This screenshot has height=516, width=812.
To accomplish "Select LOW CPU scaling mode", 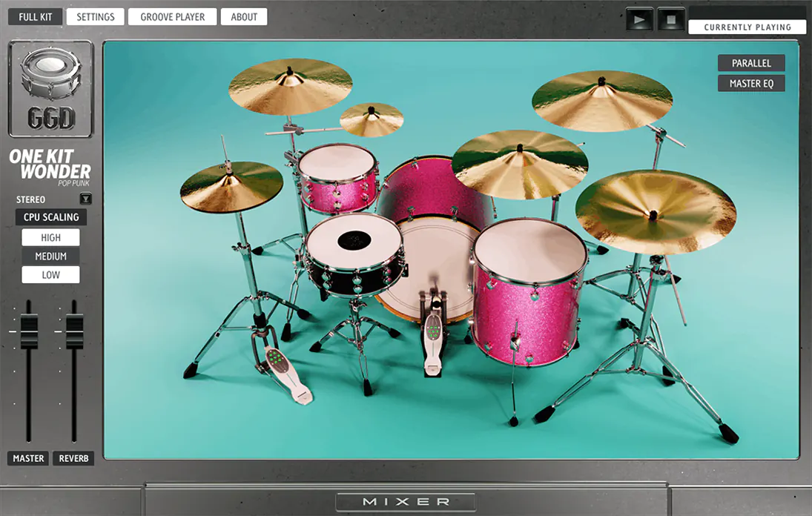I will [50, 274].
